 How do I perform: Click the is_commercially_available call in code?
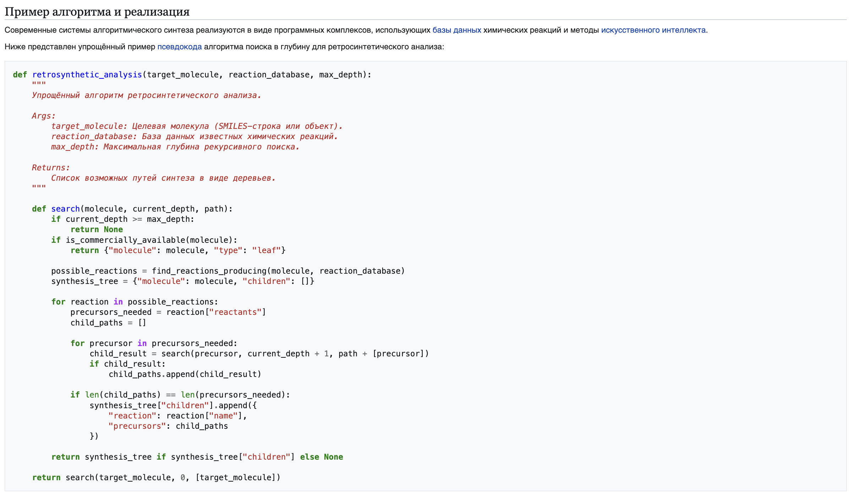point(125,240)
